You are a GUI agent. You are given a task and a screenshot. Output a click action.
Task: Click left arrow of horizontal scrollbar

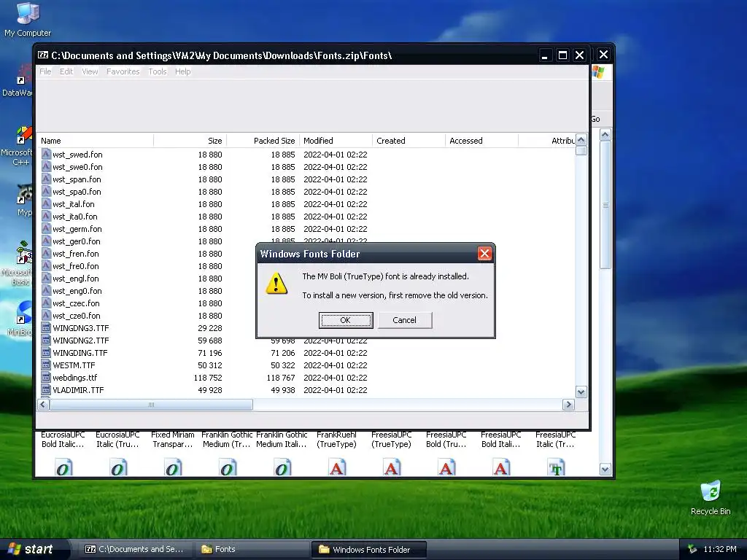pyautogui.click(x=43, y=405)
